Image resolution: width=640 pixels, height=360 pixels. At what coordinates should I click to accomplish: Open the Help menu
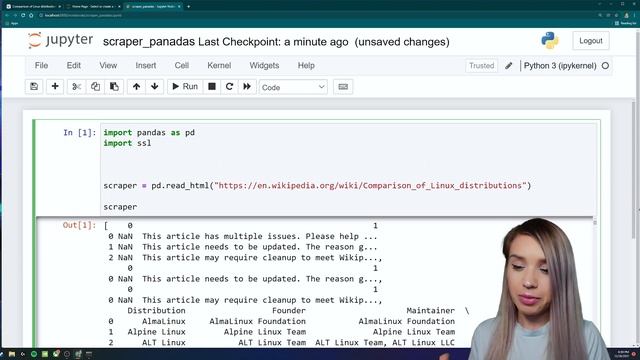306,65
